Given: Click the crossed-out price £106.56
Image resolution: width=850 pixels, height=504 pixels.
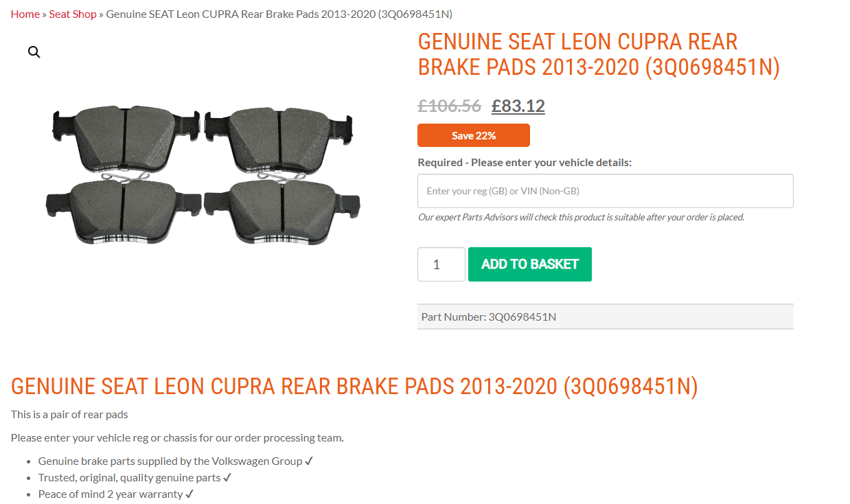Looking at the screenshot, I should pos(449,106).
